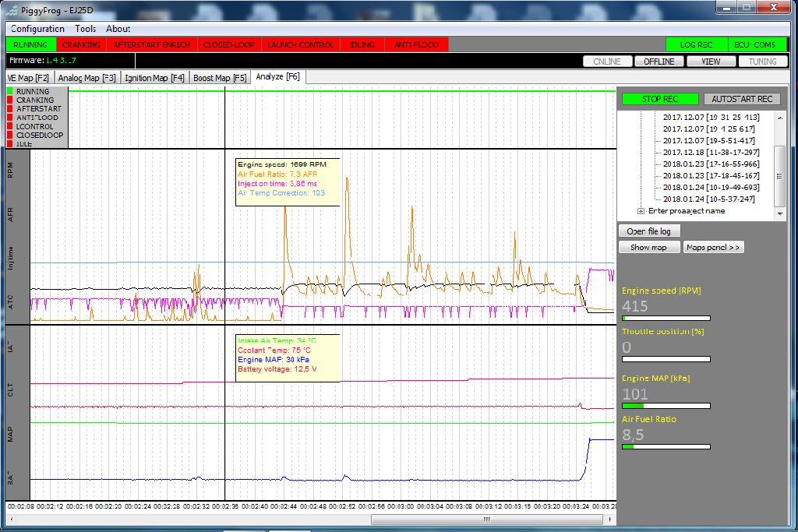
Task: Click the scroll-up arrow of log list
Action: tap(780, 118)
